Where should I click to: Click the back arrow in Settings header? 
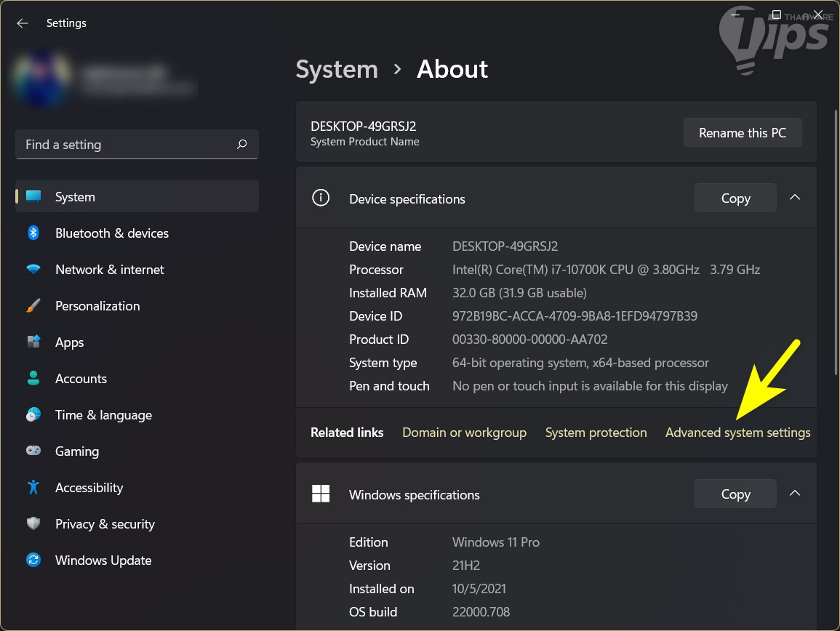23,23
